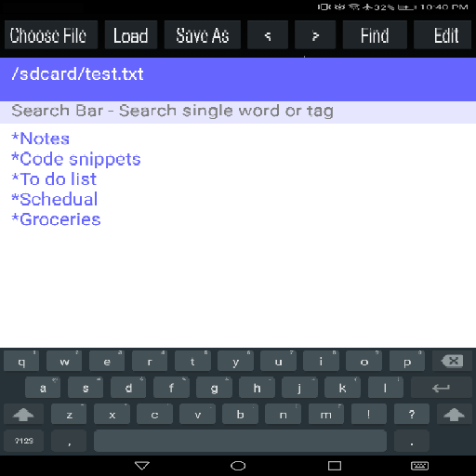Open the Choose File button
The height and width of the screenshot is (476, 476).
pyautogui.click(x=51, y=35)
